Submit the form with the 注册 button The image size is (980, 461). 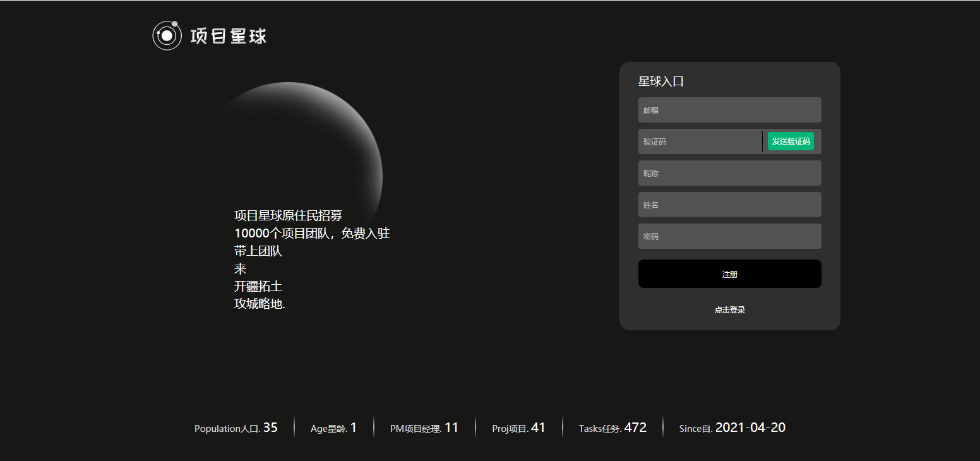pyautogui.click(x=729, y=274)
